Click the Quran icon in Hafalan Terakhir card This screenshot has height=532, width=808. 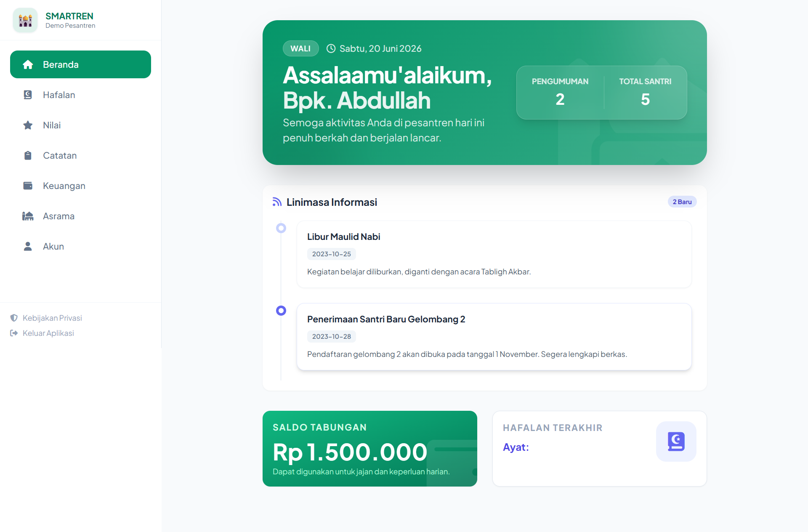tap(676, 442)
